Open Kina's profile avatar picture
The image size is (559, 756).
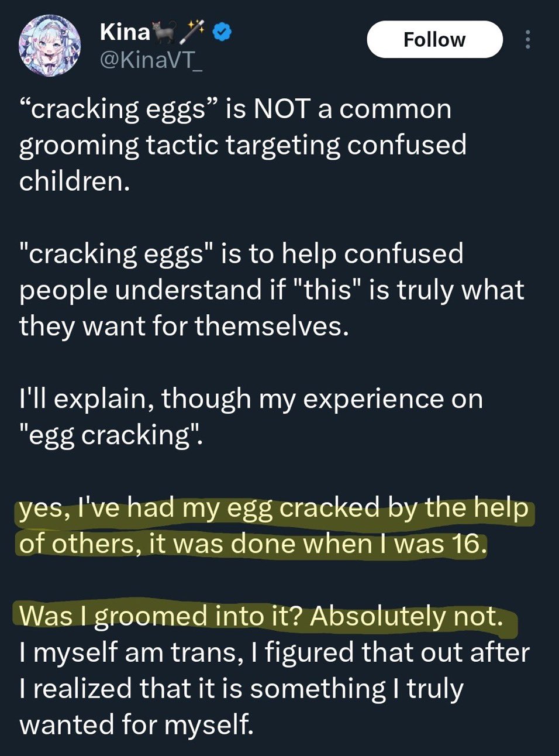point(50,46)
